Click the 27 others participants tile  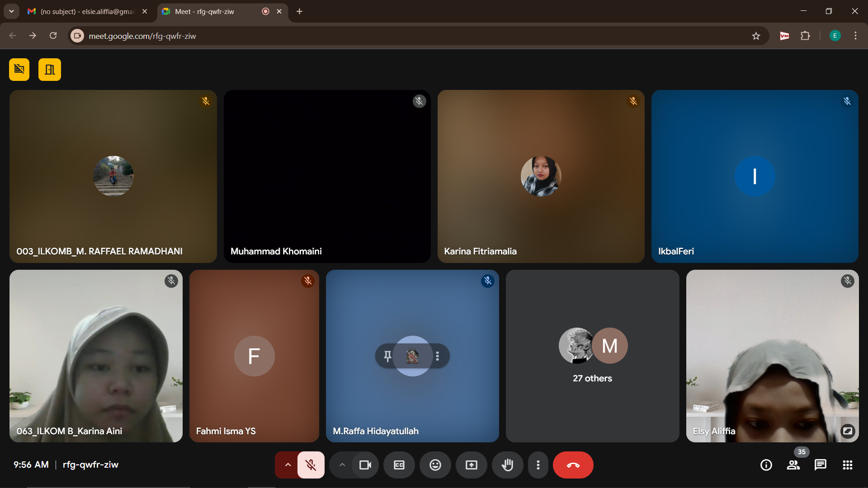tap(592, 356)
